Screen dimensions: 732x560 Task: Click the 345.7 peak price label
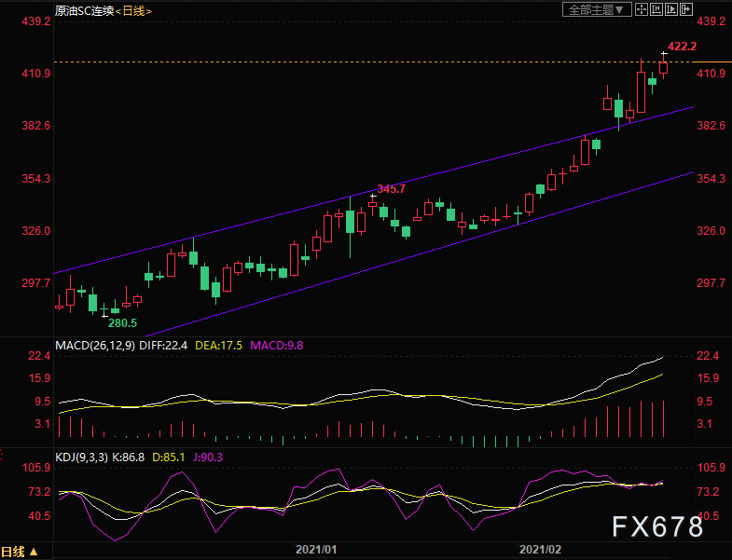coord(392,189)
